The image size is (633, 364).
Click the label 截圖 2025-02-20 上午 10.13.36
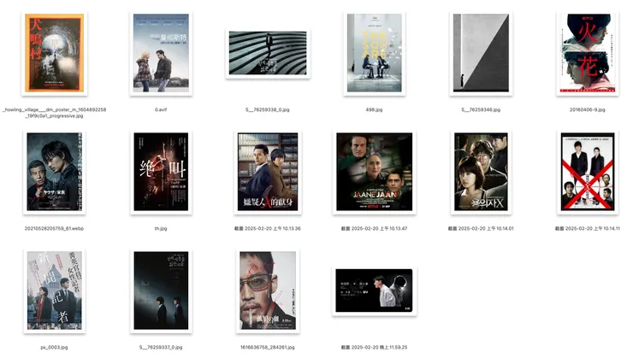(x=268, y=228)
